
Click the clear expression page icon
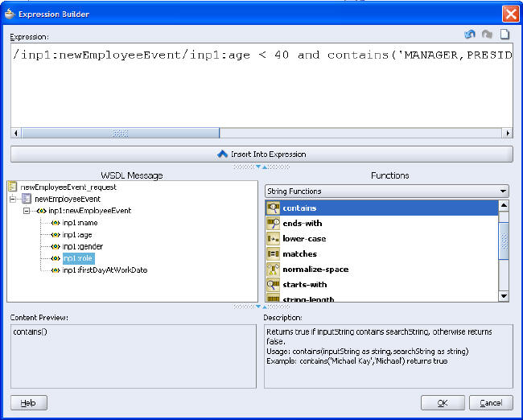[505, 35]
